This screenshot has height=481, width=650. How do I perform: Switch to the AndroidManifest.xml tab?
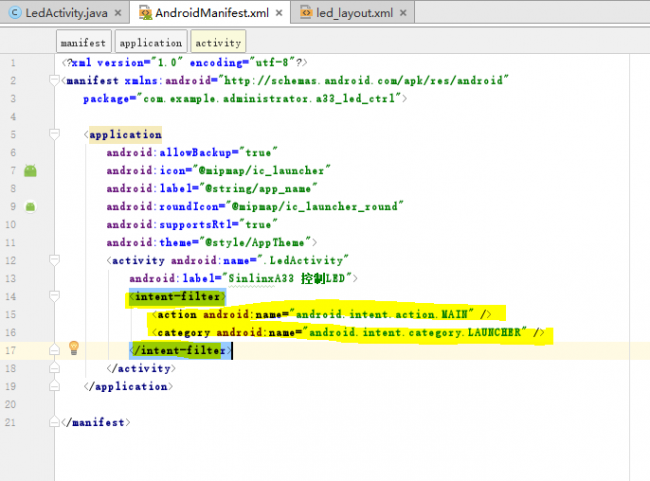click(x=212, y=13)
